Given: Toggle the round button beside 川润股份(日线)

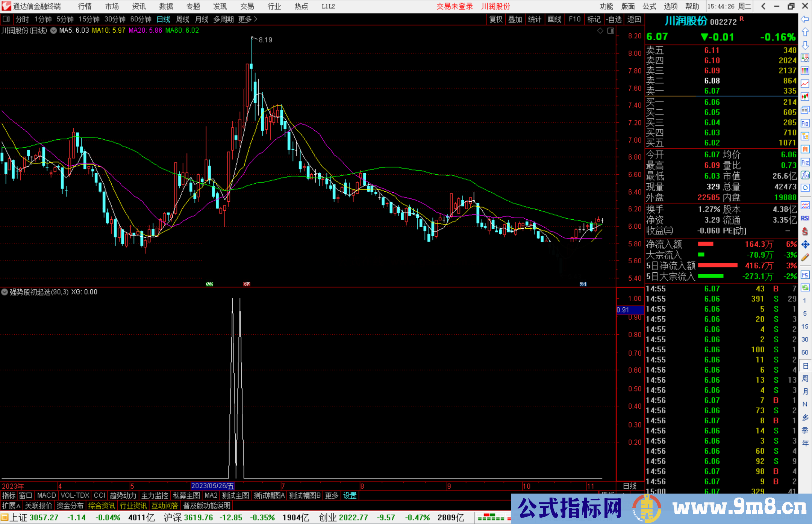Looking at the screenshot, I should point(53,30).
